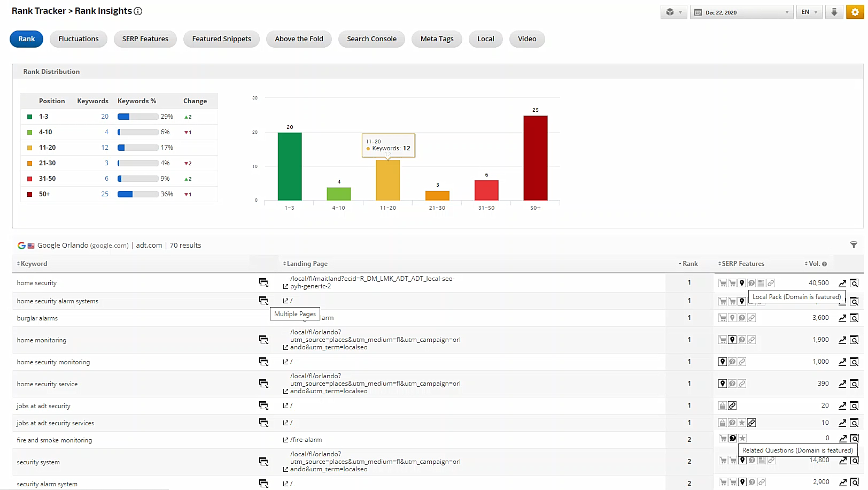Expand the EN language dropdown

(x=809, y=12)
